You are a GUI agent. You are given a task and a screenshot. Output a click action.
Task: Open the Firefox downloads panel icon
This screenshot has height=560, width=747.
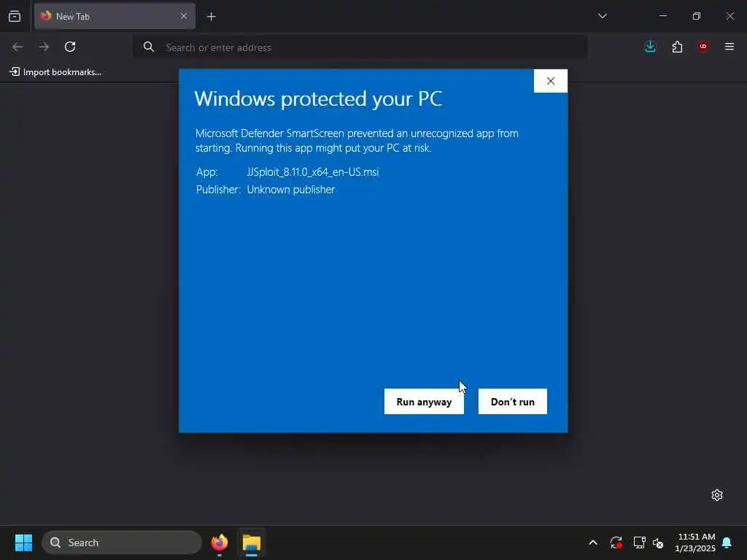coord(650,47)
